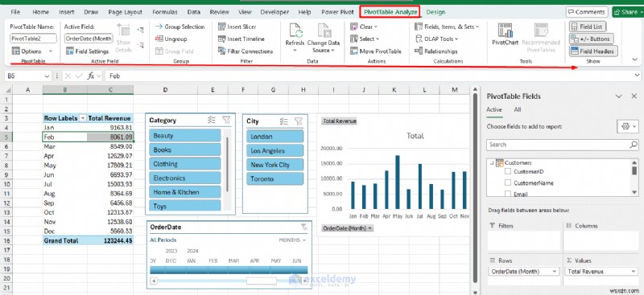
Task: Click the expand field icon
Action: 140,30
